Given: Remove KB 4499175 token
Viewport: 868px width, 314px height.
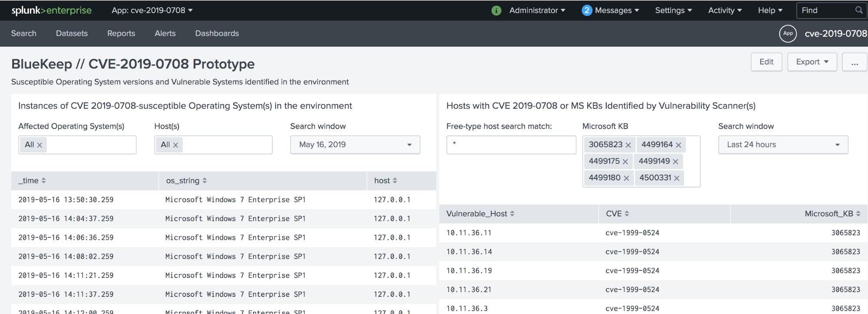Looking at the screenshot, I should coord(625,162).
